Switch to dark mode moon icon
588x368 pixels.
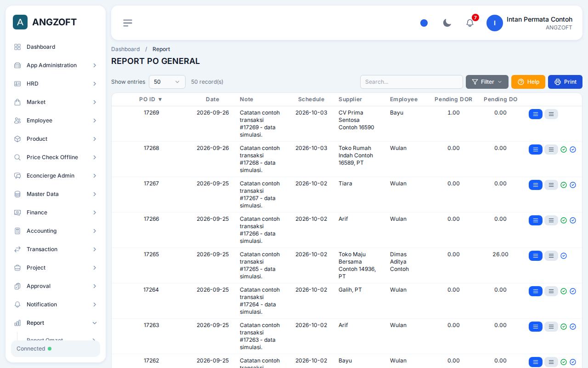[447, 23]
